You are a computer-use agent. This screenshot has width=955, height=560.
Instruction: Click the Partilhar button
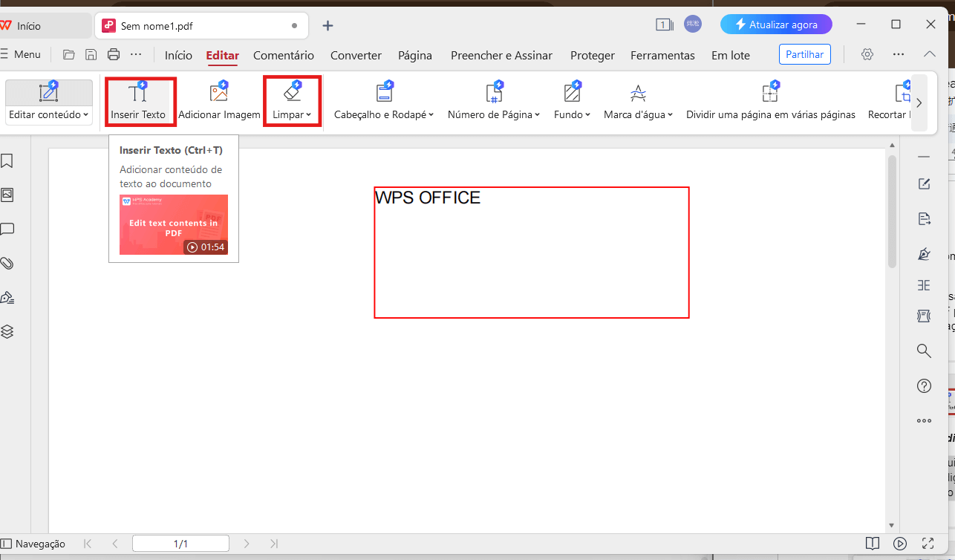tap(805, 54)
